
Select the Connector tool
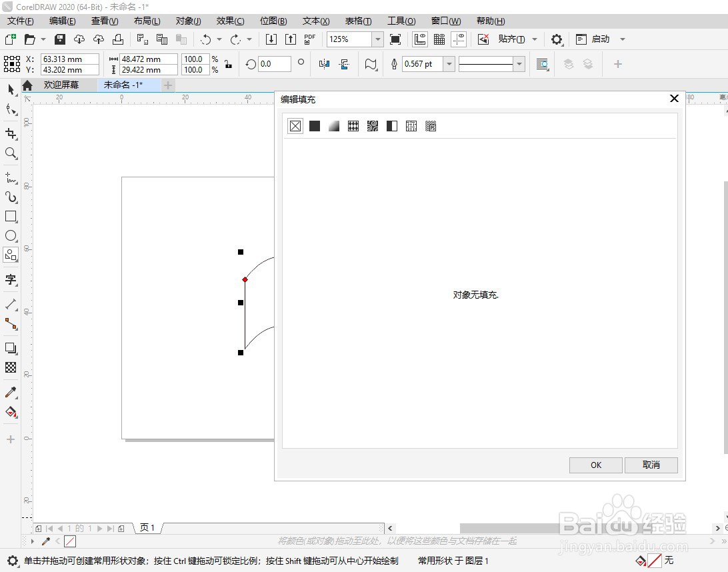(11, 323)
